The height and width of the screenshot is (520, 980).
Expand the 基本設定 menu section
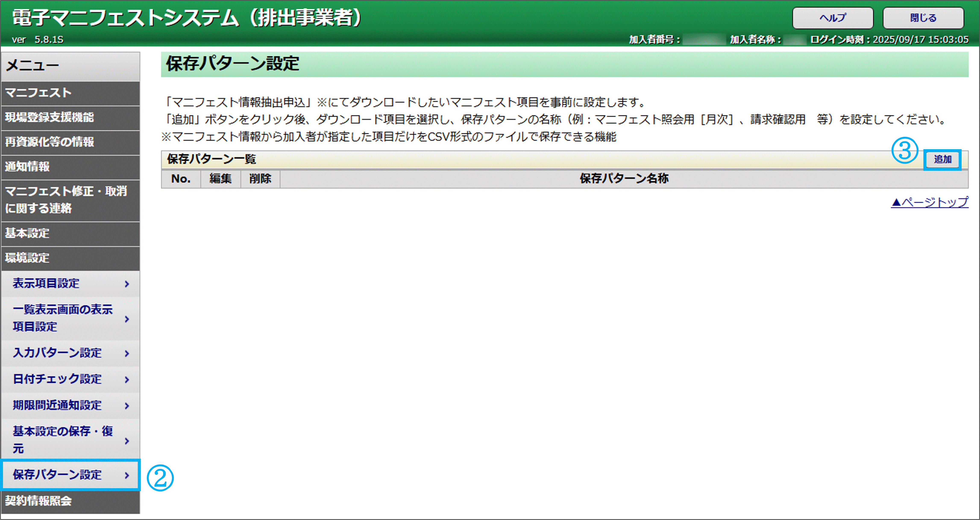[27, 233]
